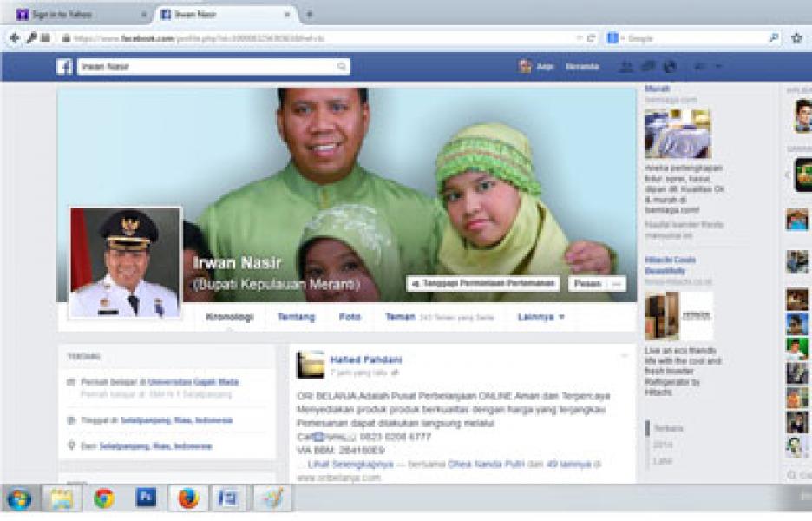Click the Pesan message button

(x=588, y=284)
